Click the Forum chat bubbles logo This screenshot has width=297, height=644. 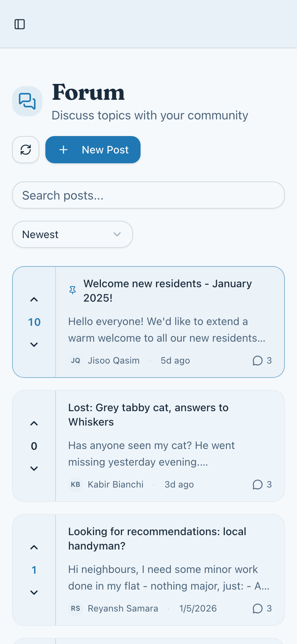(27, 101)
